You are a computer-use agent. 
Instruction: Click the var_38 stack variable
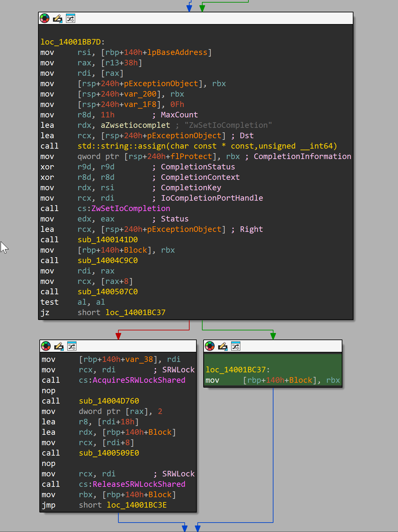(139, 359)
